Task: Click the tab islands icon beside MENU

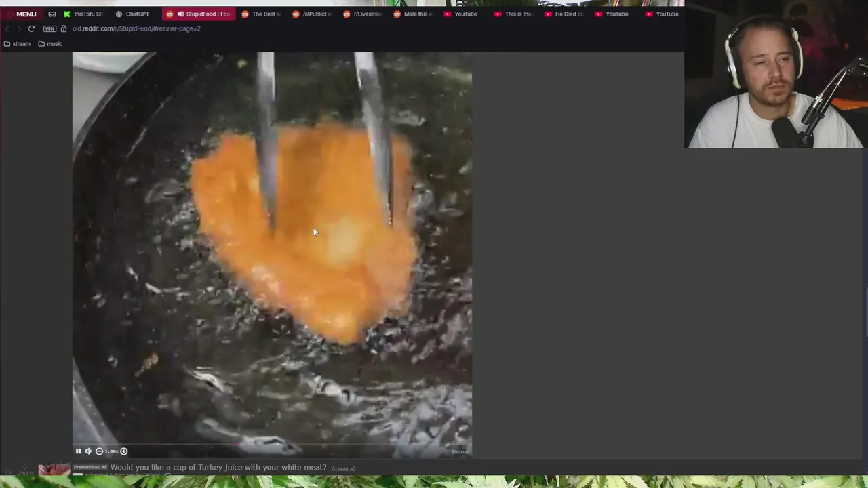Action: [52, 14]
